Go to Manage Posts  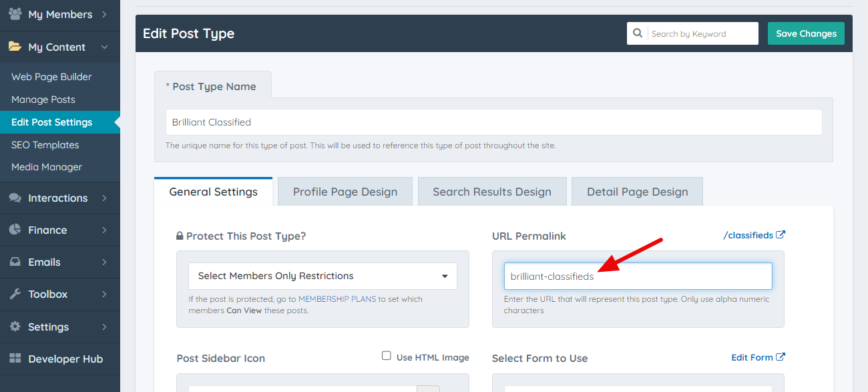43,100
